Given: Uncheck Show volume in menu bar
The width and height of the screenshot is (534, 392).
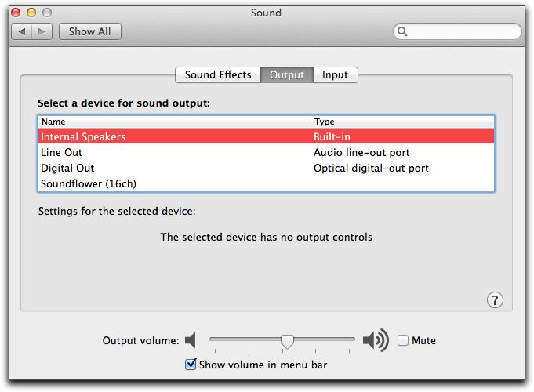Looking at the screenshot, I should 191,364.
